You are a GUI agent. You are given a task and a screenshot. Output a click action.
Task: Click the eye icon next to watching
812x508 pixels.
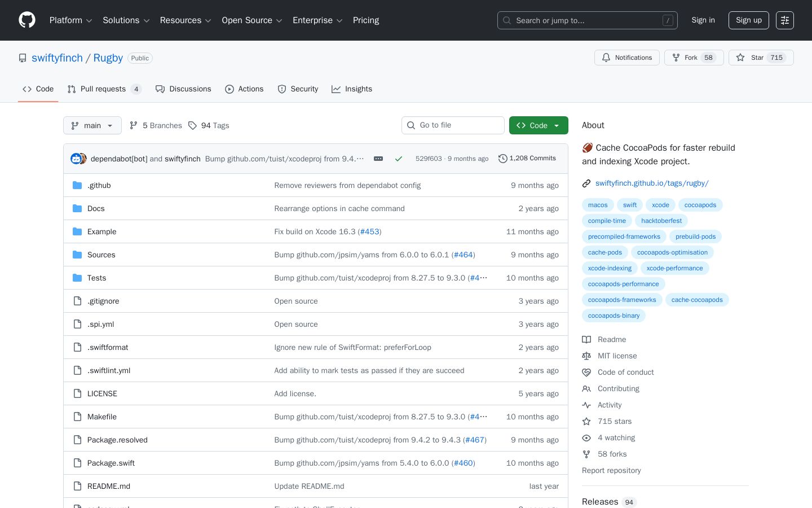point(586,437)
